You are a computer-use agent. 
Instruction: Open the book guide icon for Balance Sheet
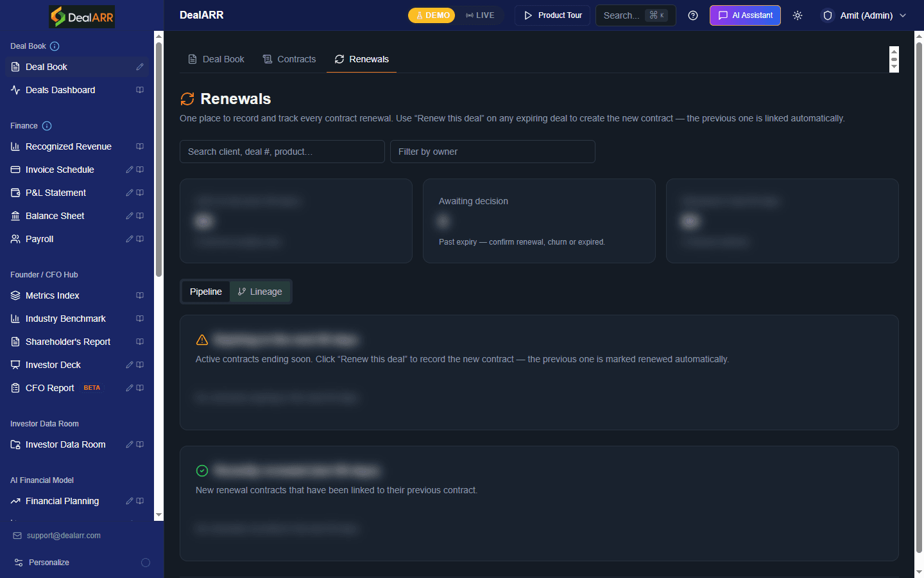[140, 216]
